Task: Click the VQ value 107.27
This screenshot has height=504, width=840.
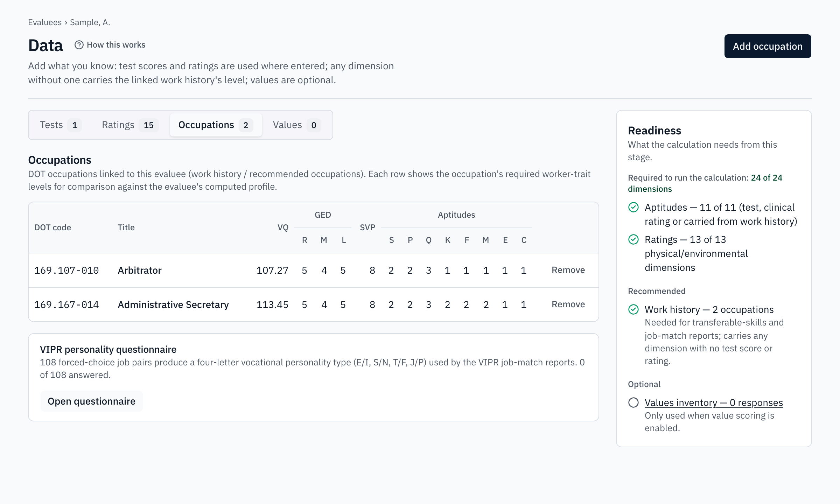Action: pos(272,270)
